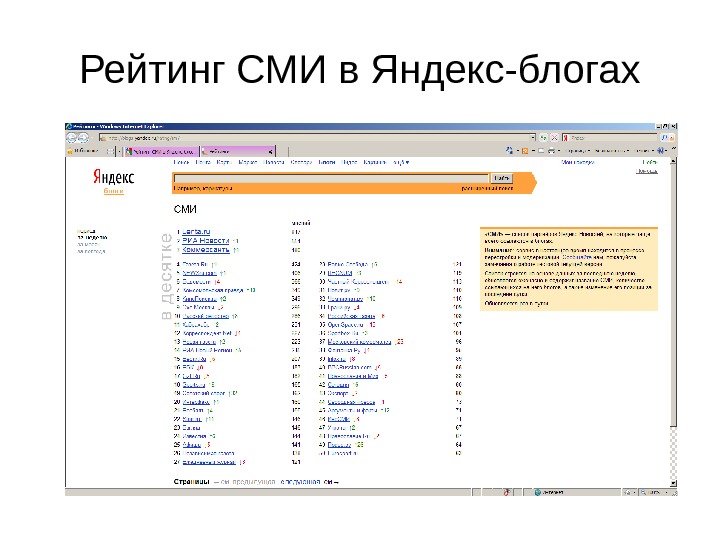720x540 pixels.
Task: Open the address bar history dropdown arrow
Action: tap(533, 138)
